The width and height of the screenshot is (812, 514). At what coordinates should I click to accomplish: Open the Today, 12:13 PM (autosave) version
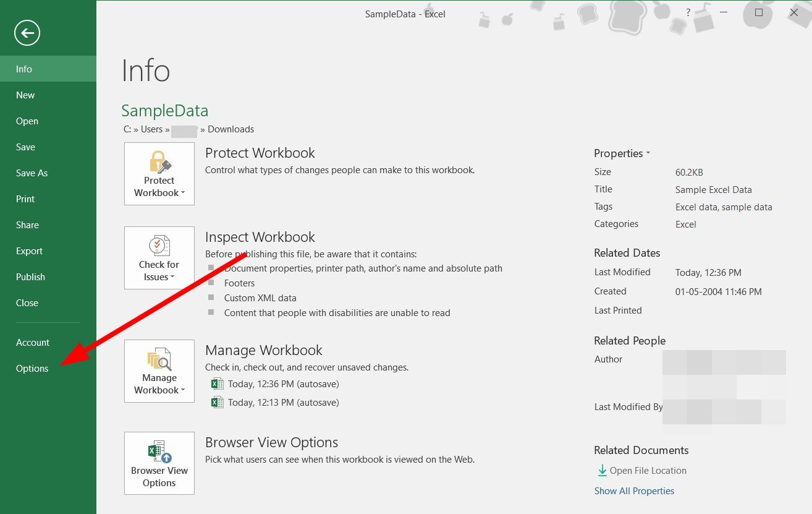tap(283, 403)
